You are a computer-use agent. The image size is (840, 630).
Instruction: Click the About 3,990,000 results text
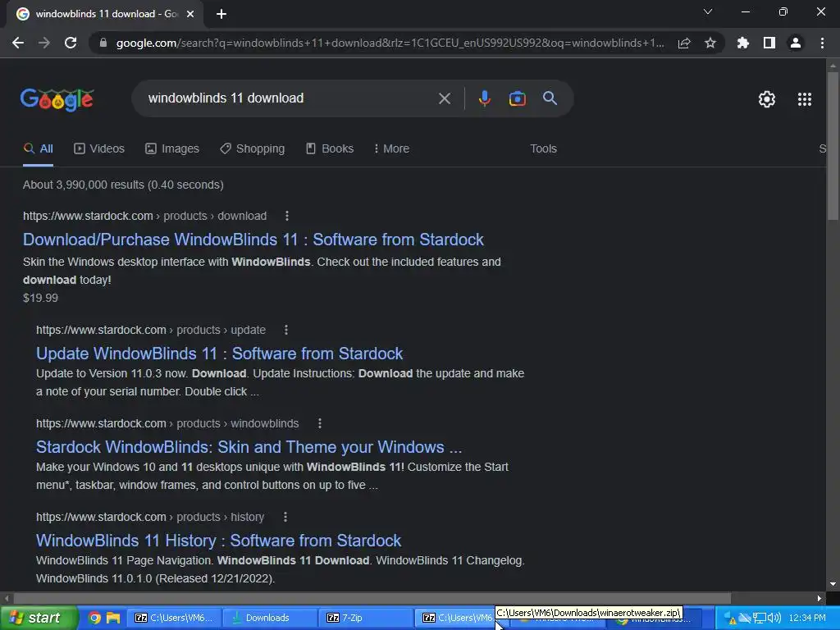tap(123, 185)
